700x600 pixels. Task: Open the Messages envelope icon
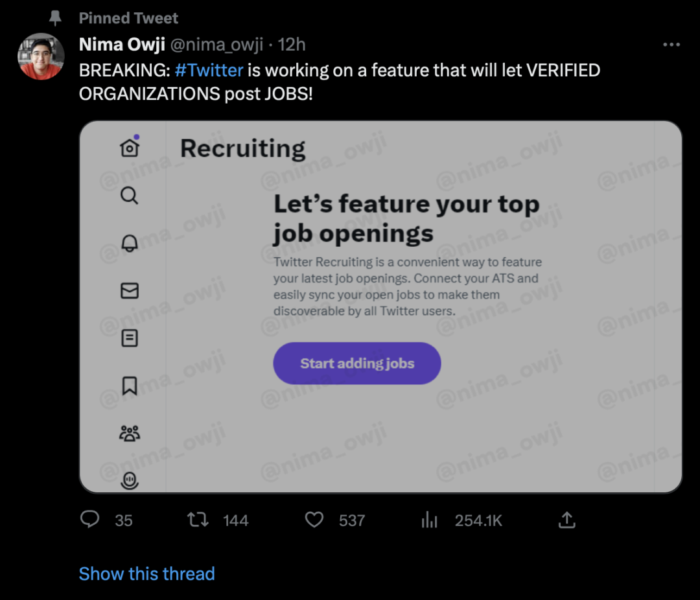coord(129,290)
